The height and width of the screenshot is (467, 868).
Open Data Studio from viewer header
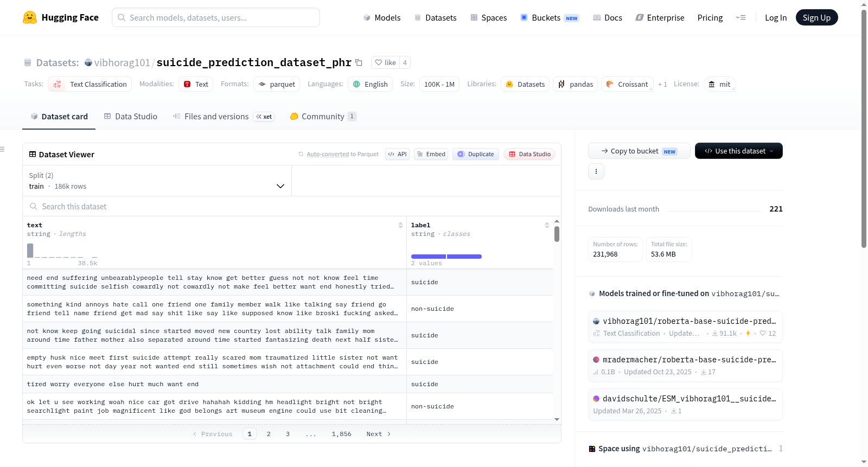(529, 154)
